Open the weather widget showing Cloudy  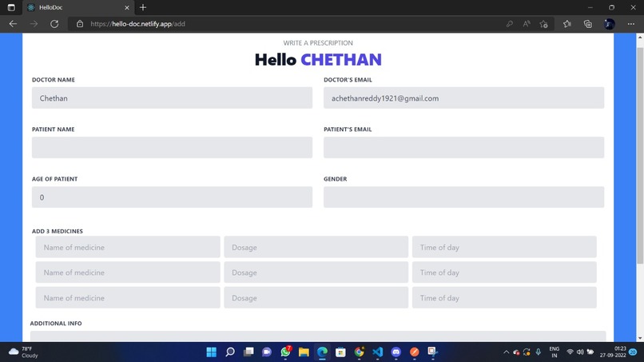click(24, 352)
